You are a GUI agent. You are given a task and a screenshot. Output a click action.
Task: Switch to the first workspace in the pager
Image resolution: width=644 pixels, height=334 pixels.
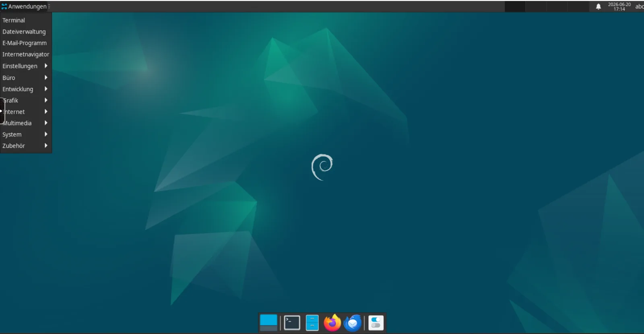(x=515, y=6)
